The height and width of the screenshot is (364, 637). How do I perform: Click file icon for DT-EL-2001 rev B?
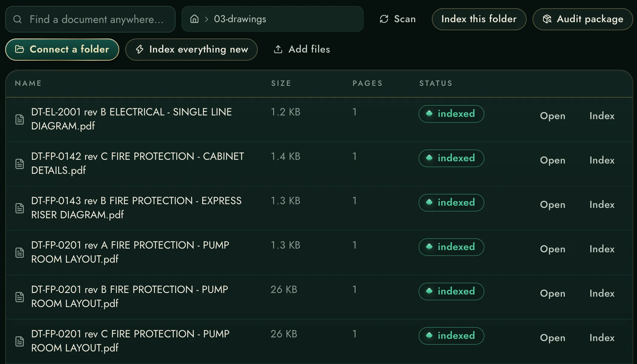pyautogui.click(x=20, y=119)
